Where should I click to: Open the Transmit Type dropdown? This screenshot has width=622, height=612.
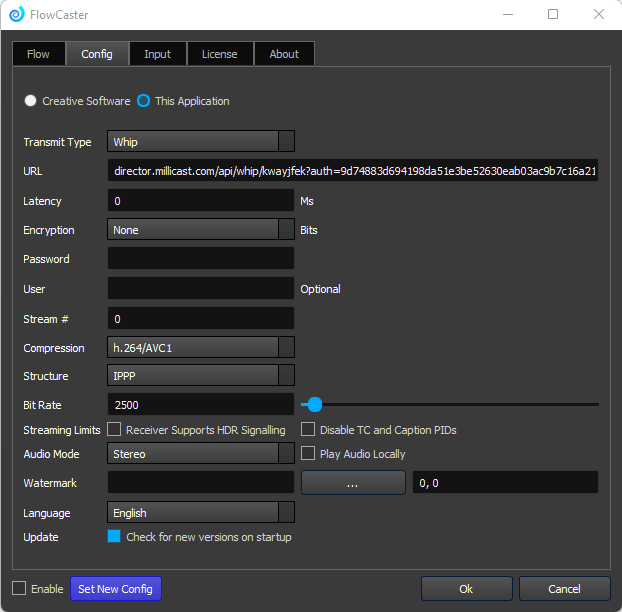click(200, 142)
